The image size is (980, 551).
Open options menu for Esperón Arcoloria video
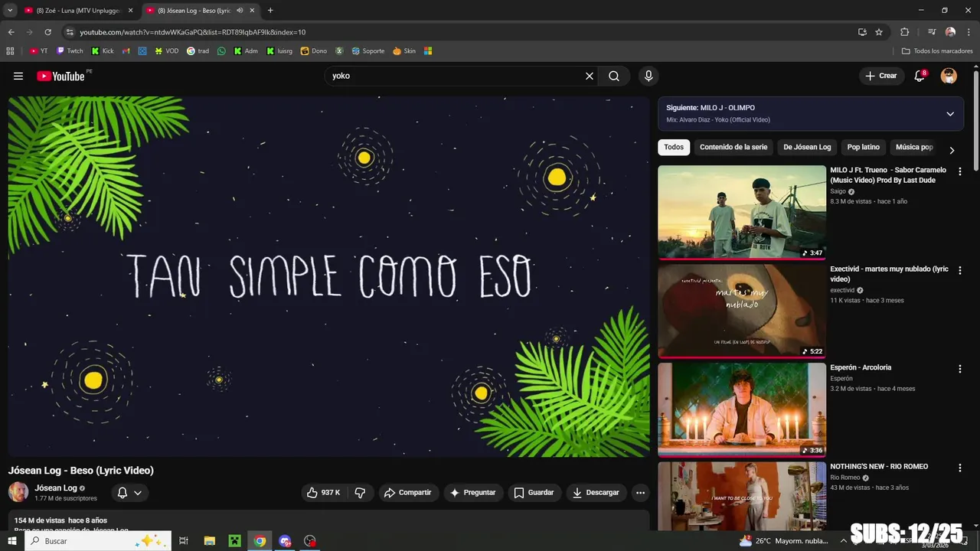[x=960, y=369]
